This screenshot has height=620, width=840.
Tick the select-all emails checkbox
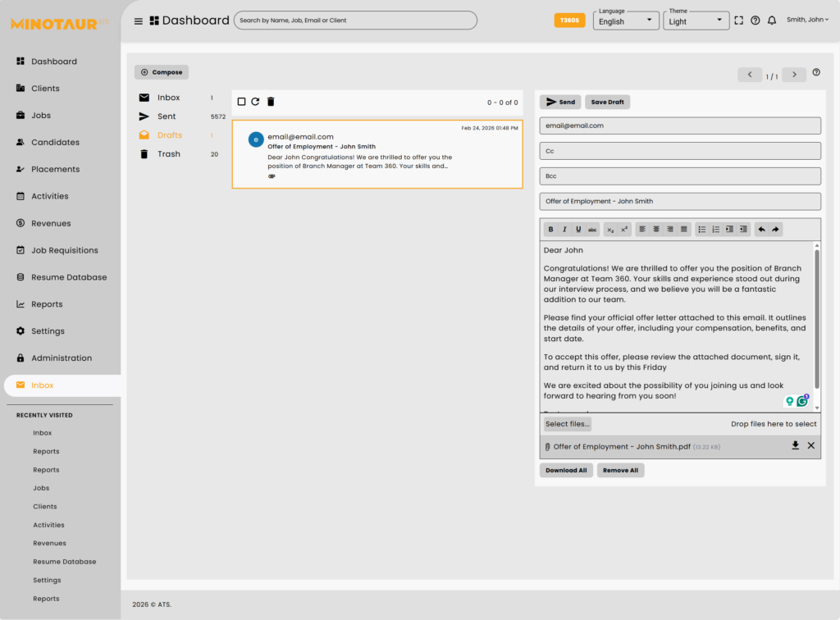[x=241, y=102]
